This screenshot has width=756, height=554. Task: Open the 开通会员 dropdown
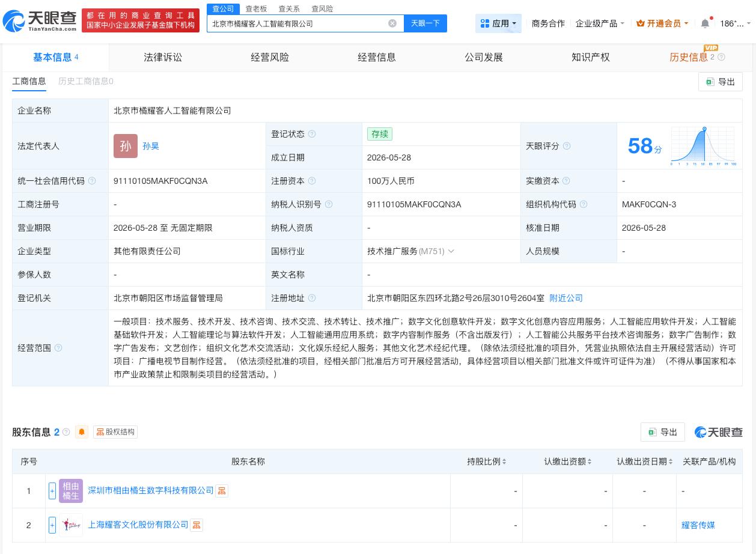[662, 23]
